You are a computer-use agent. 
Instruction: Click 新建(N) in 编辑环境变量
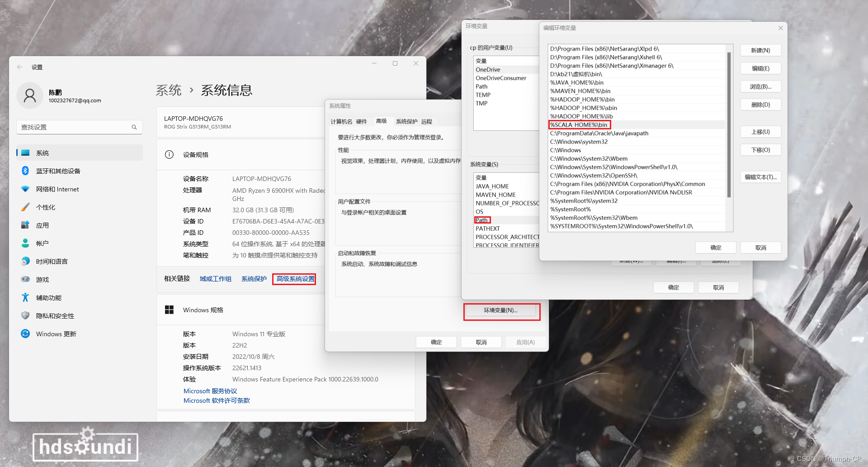(760, 50)
